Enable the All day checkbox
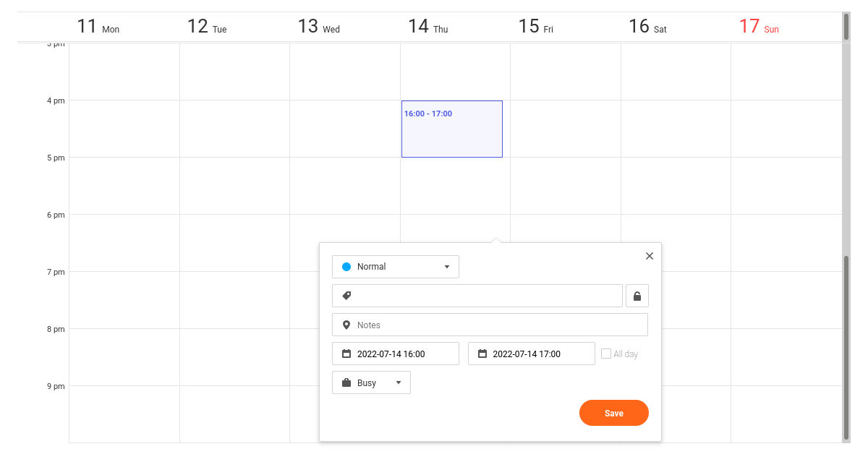 [x=605, y=353]
